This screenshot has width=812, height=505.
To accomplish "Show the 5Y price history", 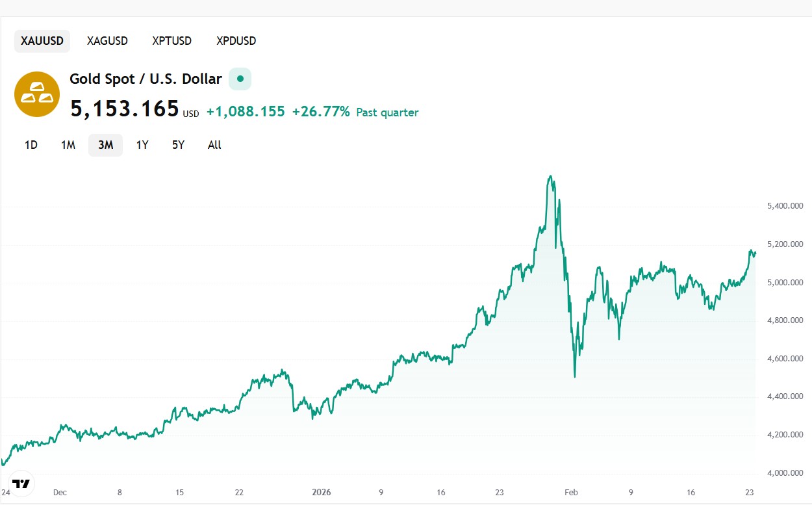I will tap(178, 145).
